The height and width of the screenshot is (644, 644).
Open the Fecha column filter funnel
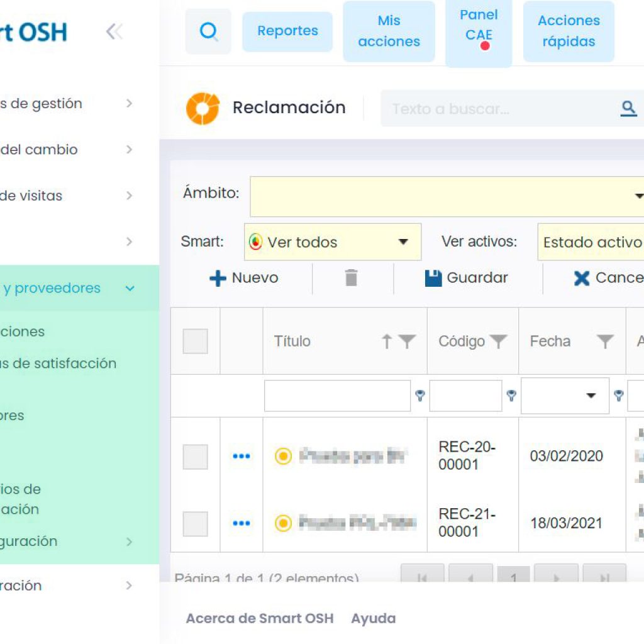pos(605,341)
